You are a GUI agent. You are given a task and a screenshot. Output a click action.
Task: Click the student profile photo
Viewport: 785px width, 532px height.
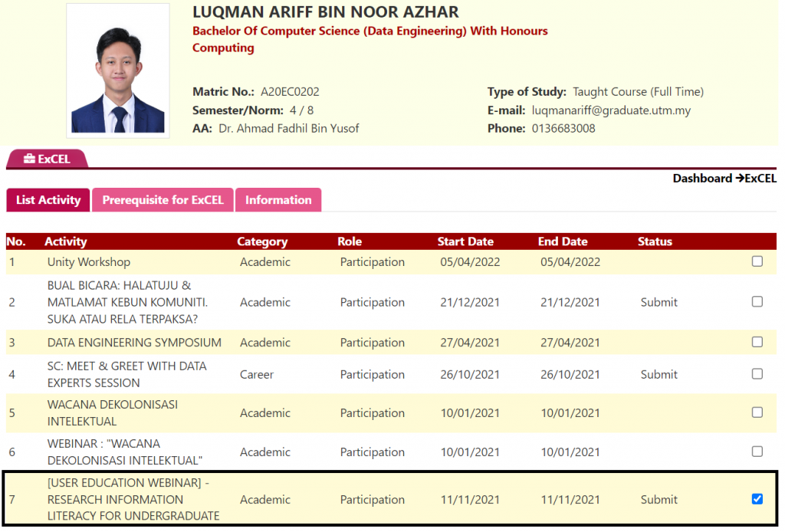(x=118, y=71)
